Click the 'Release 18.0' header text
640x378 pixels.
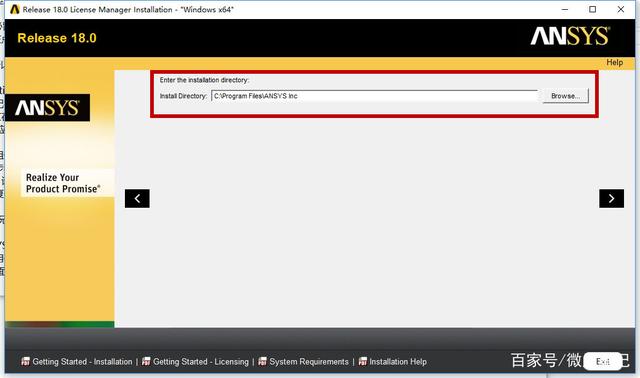[x=57, y=38]
